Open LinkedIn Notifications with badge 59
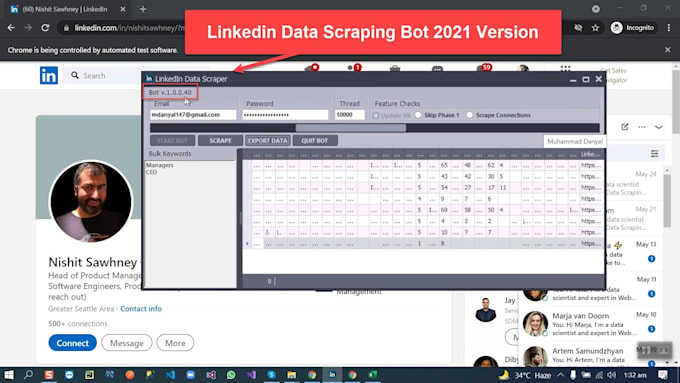This screenshot has height=383, width=680. [x=484, y=68]
